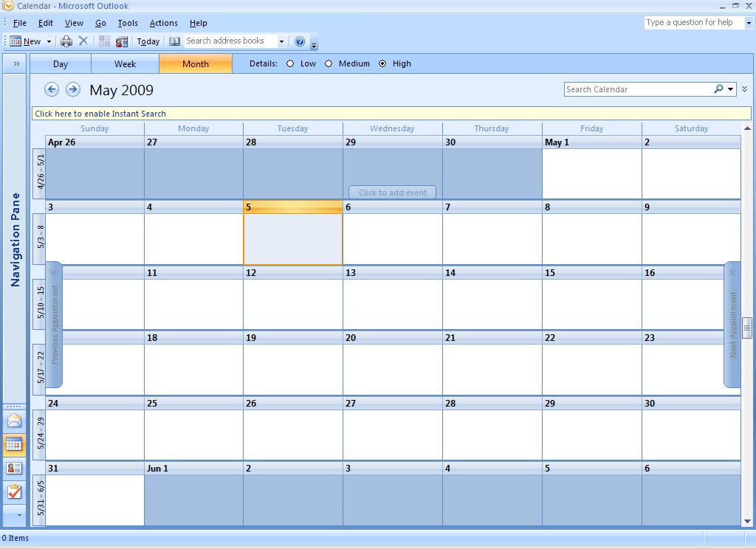Image resolution: width=756 pixels, height=549 pixels.
Task: Open the Actions menu
Action: (163, 23)
